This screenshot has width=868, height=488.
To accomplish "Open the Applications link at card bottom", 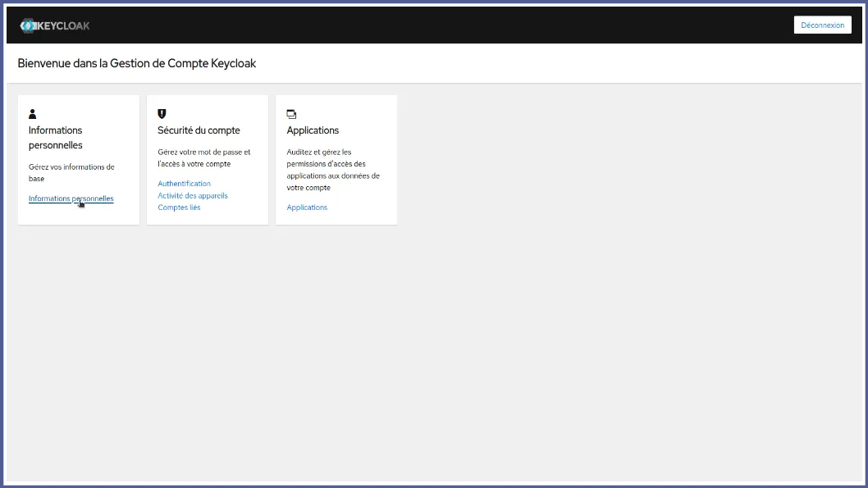I will [x=307, y=208].
